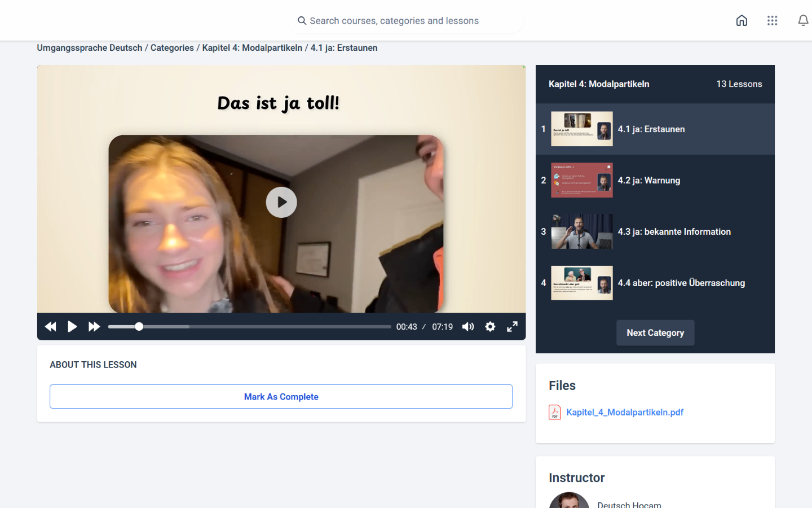Go to Umgangssprache Deutsch breadcrumb
This screenshot has width=812, height=508.
click(x=90, y=48)
